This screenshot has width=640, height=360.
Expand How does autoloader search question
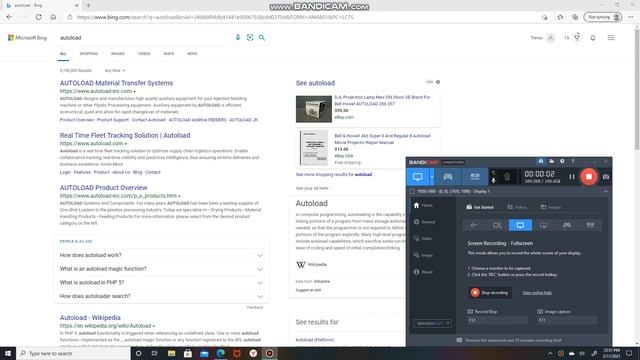tap(161, 296)
